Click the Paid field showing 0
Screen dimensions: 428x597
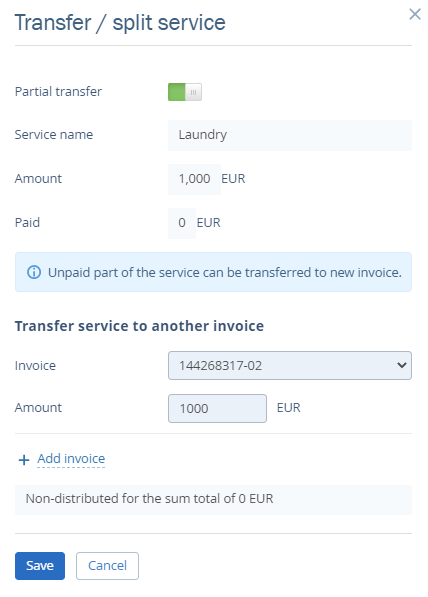click(x=182, y=223)
